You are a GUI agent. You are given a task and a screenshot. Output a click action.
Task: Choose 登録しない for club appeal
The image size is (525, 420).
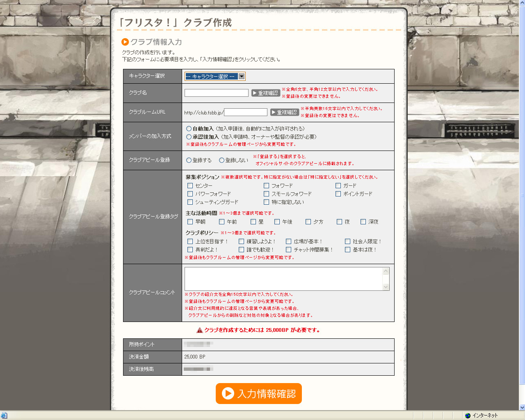(221, 160)
